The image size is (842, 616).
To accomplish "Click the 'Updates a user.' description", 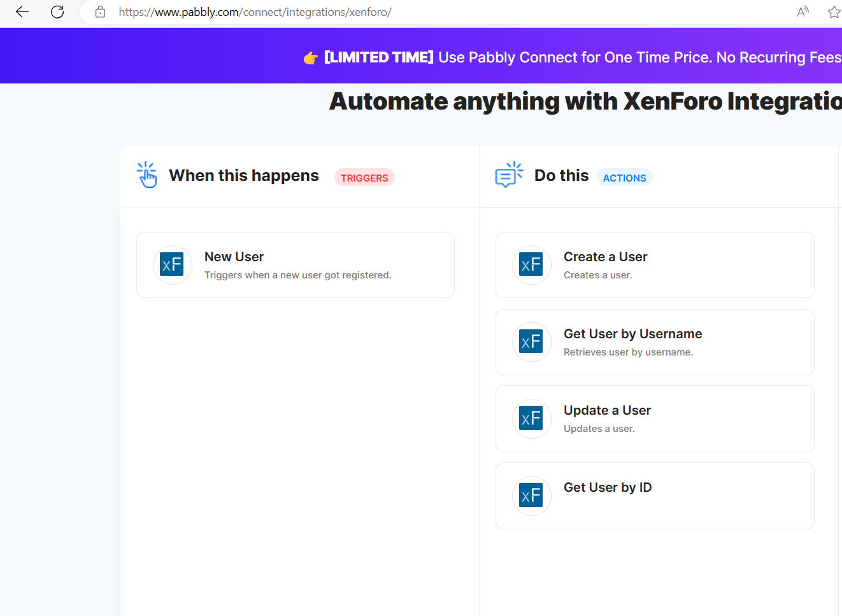I will [x=599, y=429].
